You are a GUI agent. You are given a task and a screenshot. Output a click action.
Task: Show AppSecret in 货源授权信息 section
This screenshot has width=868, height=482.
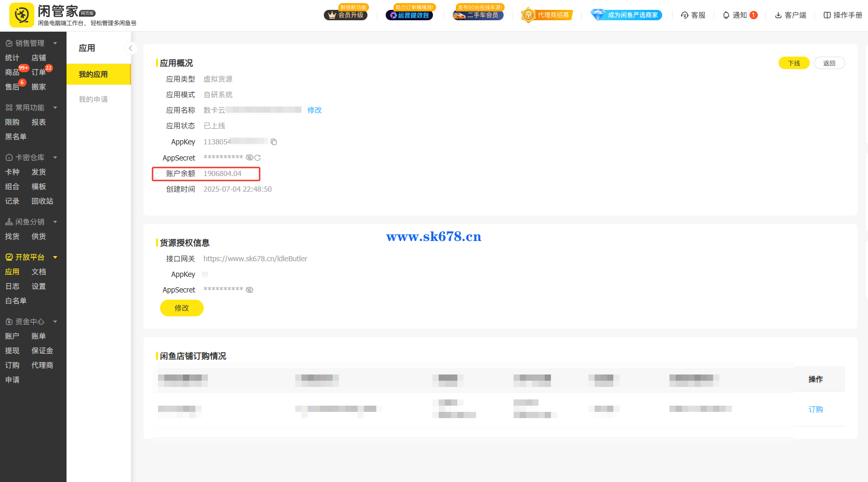click(x=249, y=290)
